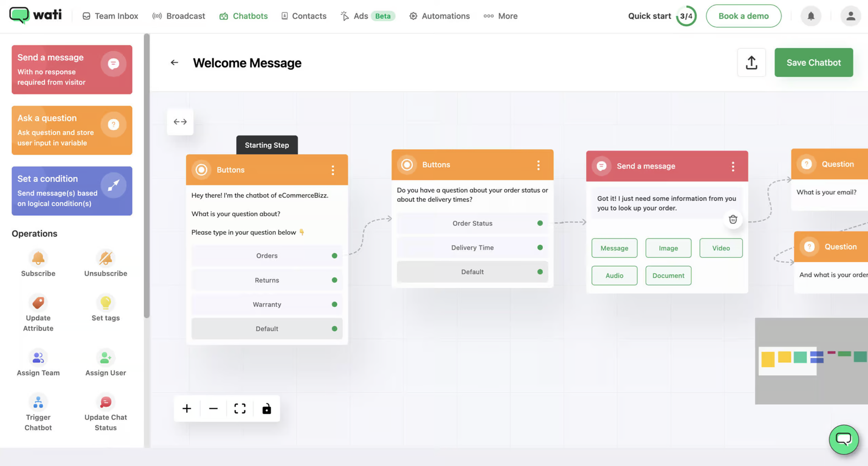Open three-dot menu on Send a message

tap(733, 166)
